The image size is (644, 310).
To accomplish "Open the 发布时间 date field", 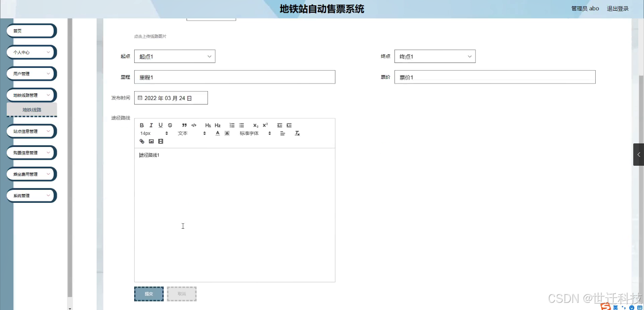I will tap(171, 98).
